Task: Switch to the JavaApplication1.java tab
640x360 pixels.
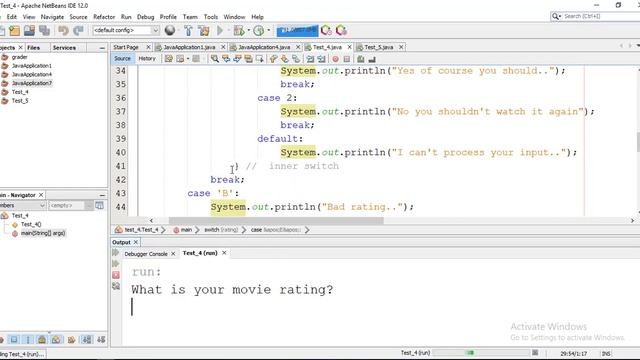Action: point(189,47)
